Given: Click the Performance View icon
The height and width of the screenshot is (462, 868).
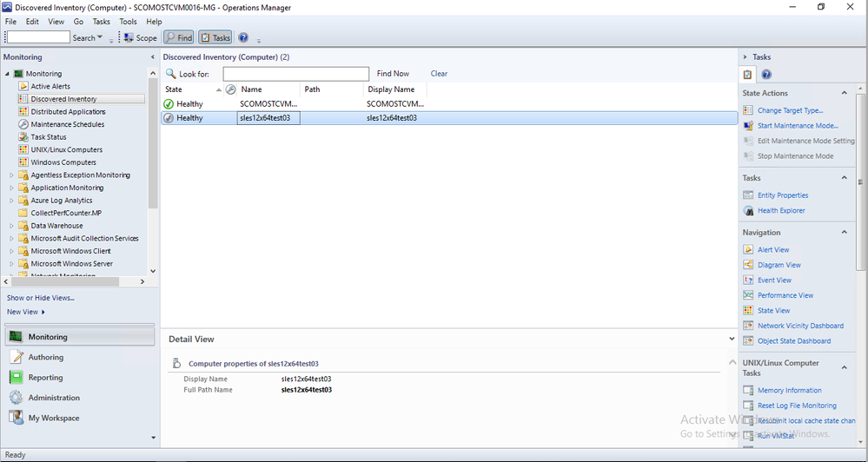Looking at the screenshot, I should pyautogui.click(x=748, y=295).
